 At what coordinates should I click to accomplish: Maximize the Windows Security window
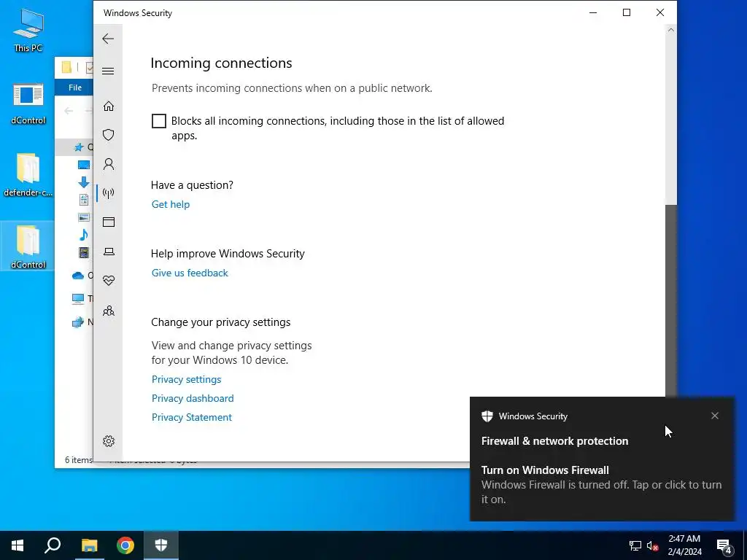pyautogui.click(x=627, y=13)
